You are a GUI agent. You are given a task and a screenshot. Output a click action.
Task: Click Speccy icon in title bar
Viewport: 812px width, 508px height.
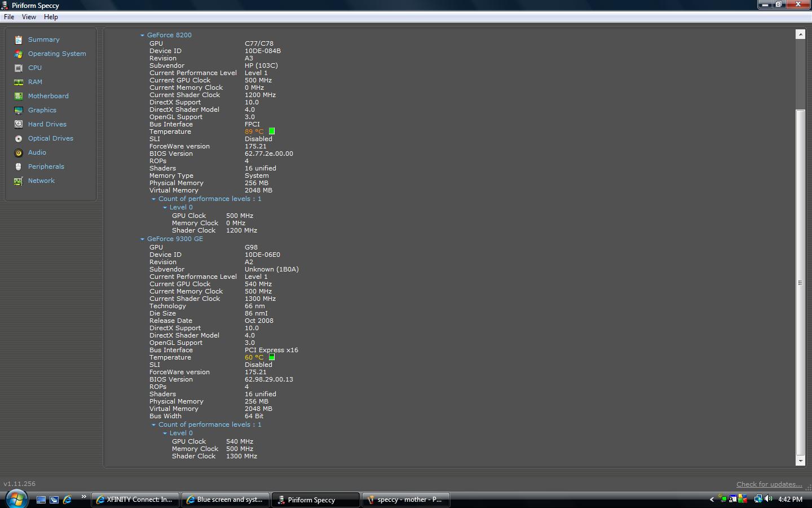click(5, 5)
